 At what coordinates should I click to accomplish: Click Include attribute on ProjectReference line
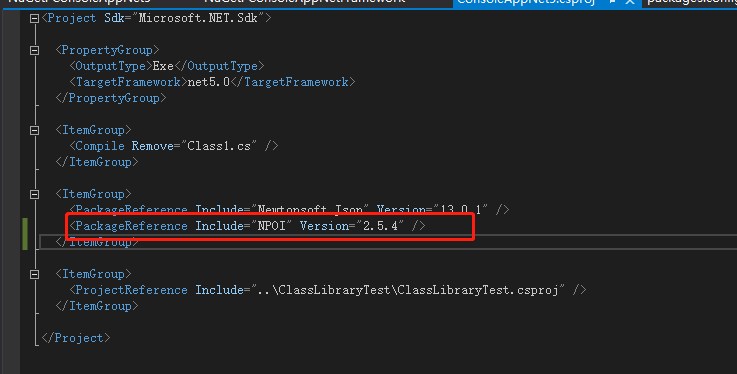(x=220, y=290)
